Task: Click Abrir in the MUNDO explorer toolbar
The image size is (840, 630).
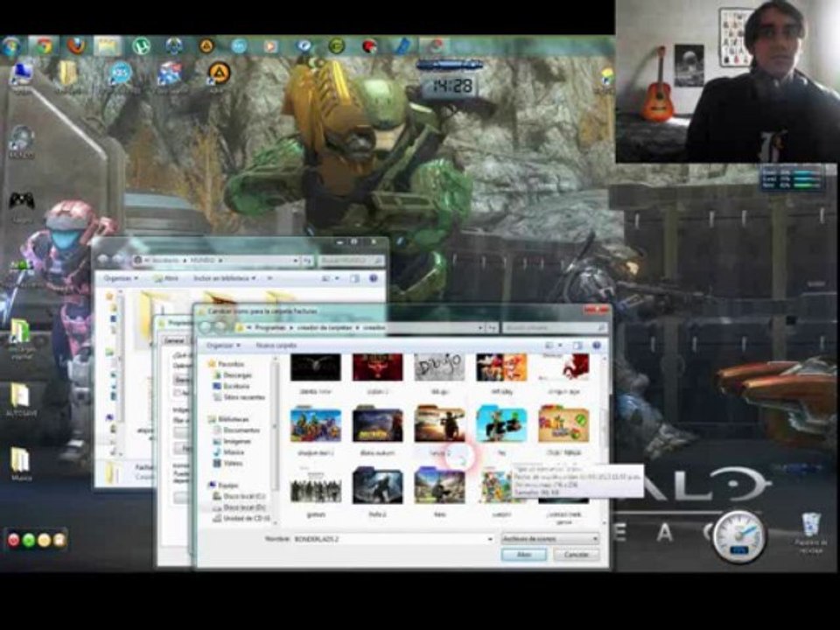Action: (165, 278)
